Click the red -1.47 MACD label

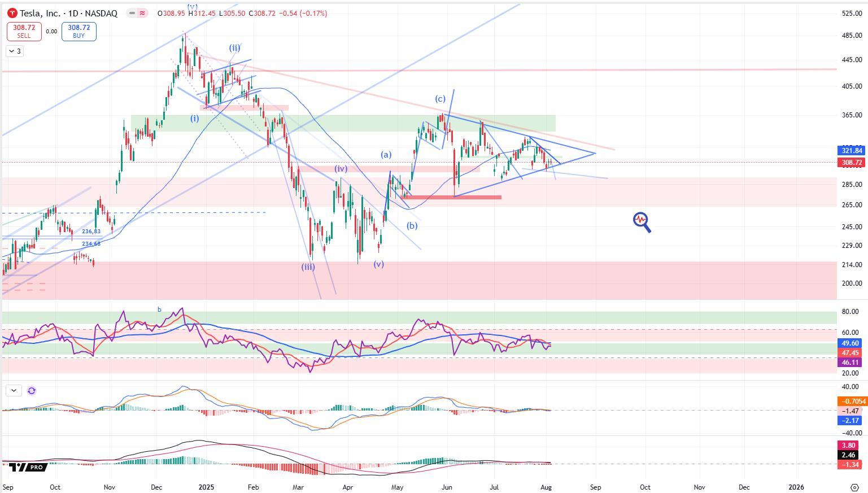(x=850, y=411)
